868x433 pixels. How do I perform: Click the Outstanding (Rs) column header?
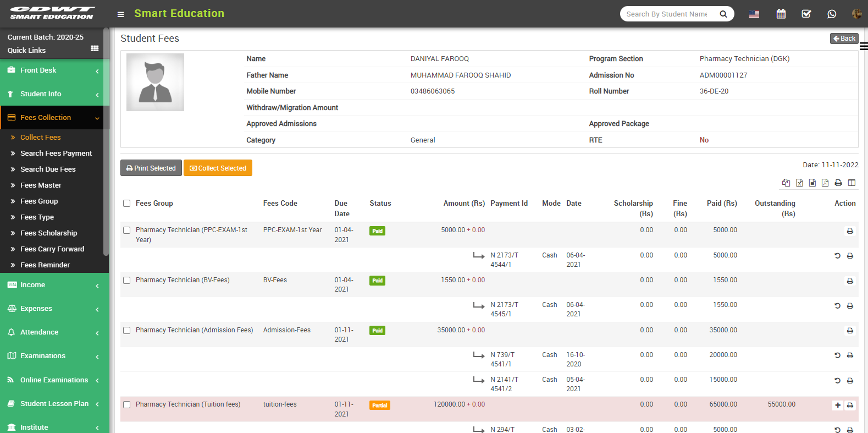pyautogui.click(x=775, y=209)
